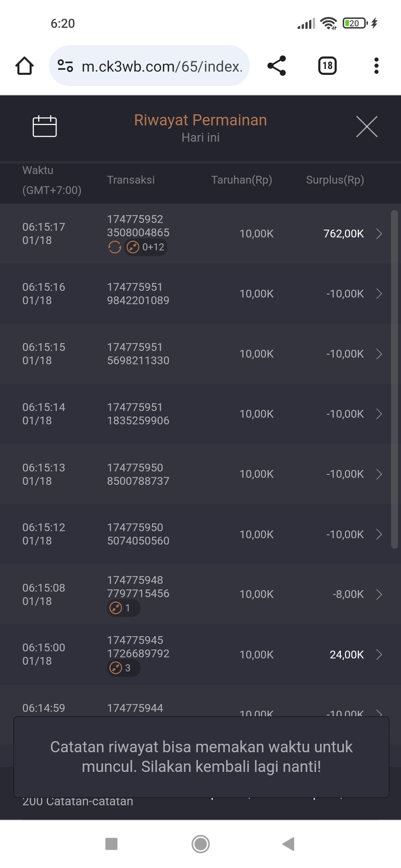
Task: Open the browser three-dot menu
Action: pos(376,66)
